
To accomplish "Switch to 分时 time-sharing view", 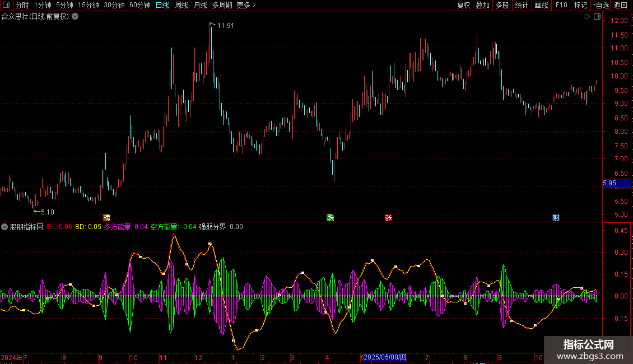I will click(x=22, y=5).
